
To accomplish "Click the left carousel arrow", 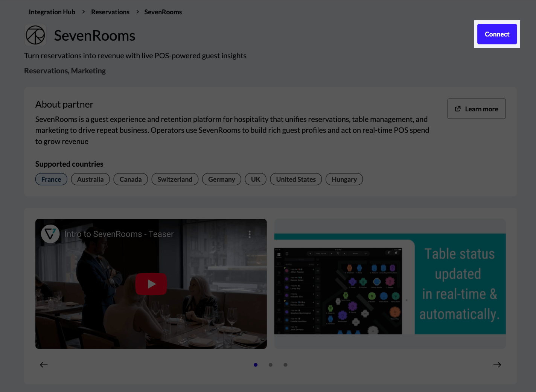I will pos(44,365).
